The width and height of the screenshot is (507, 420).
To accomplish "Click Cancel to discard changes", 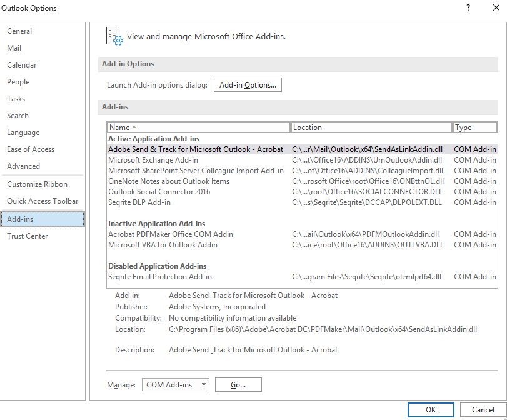I will pyautogui.click(x=483, y=410).
